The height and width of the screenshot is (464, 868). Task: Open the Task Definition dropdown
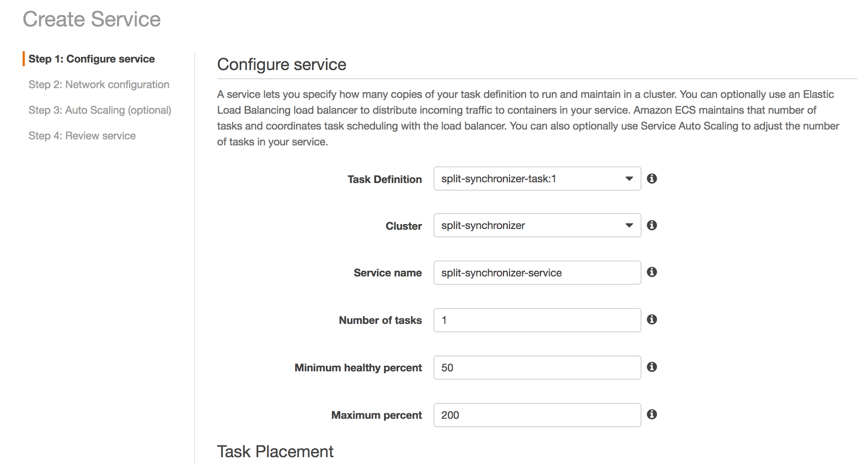pos(537,179)
